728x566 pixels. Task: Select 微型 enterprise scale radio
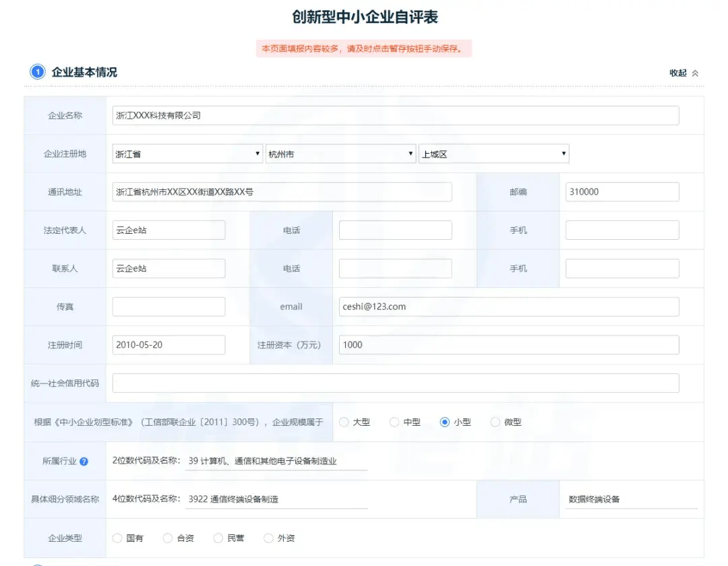(x=495, y=422)
